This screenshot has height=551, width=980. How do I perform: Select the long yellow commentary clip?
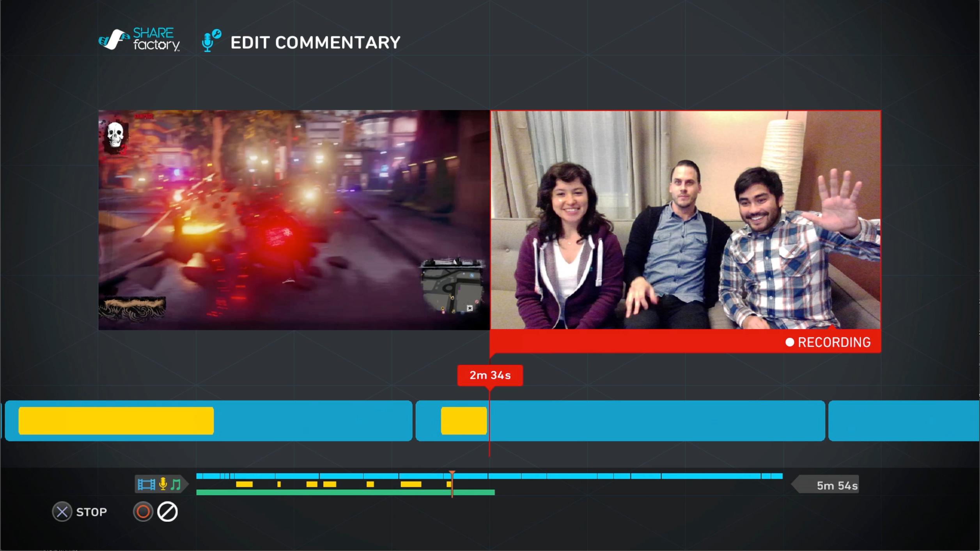pyautogui.click(x=116, y=421)
